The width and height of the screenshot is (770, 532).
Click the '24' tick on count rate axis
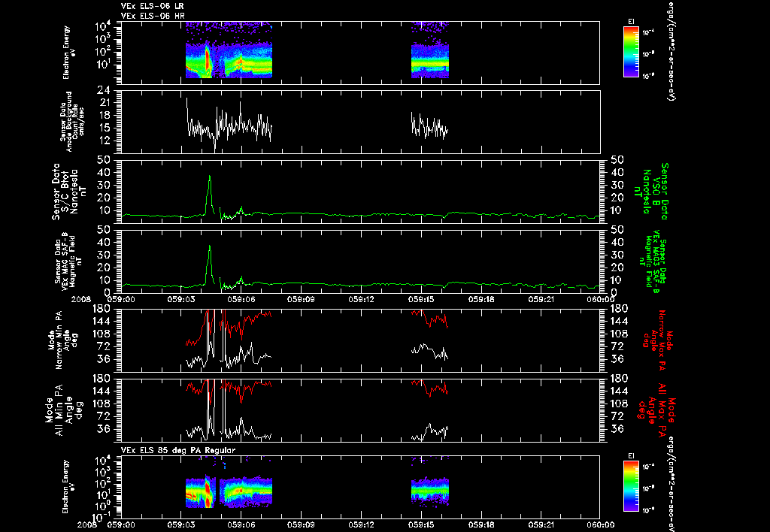[104, 90]
